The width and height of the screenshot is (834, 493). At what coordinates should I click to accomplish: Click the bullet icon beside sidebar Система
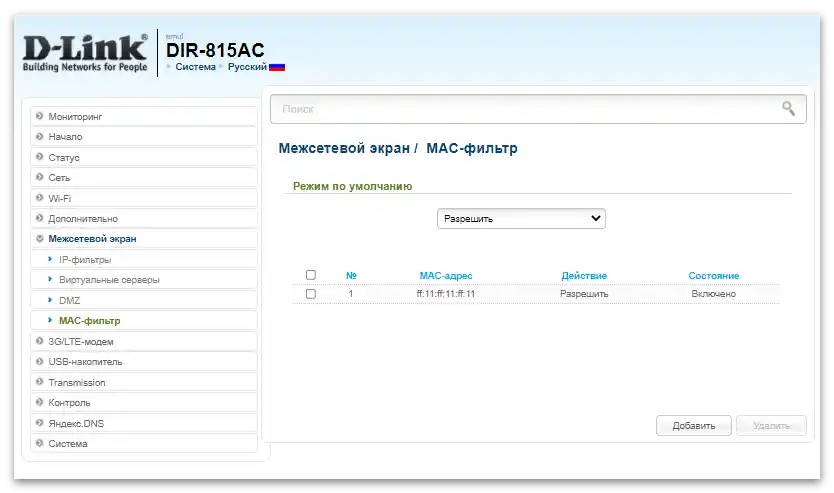39,443
